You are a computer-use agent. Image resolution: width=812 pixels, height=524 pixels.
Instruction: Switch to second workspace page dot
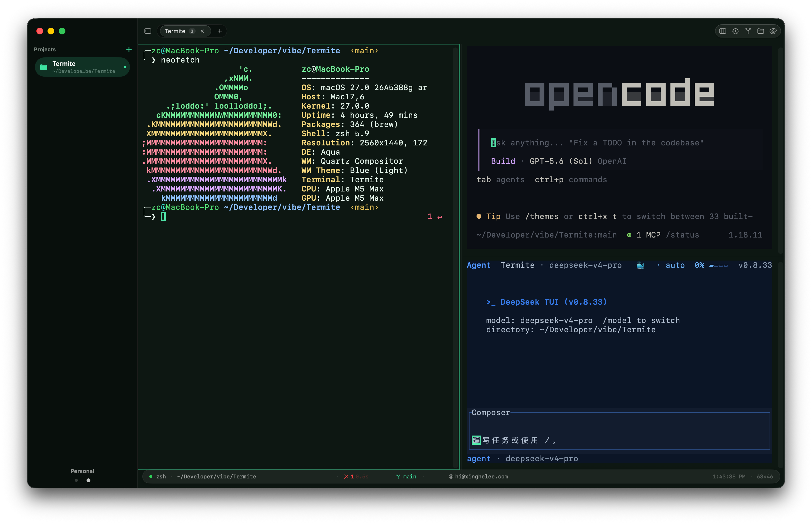coord(88,480)
